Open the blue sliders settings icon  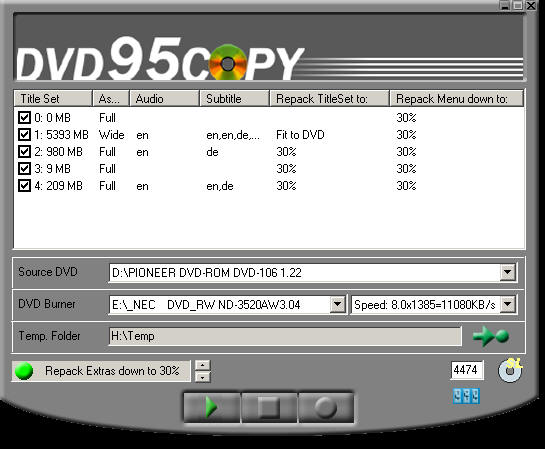(x=466, y=396)
